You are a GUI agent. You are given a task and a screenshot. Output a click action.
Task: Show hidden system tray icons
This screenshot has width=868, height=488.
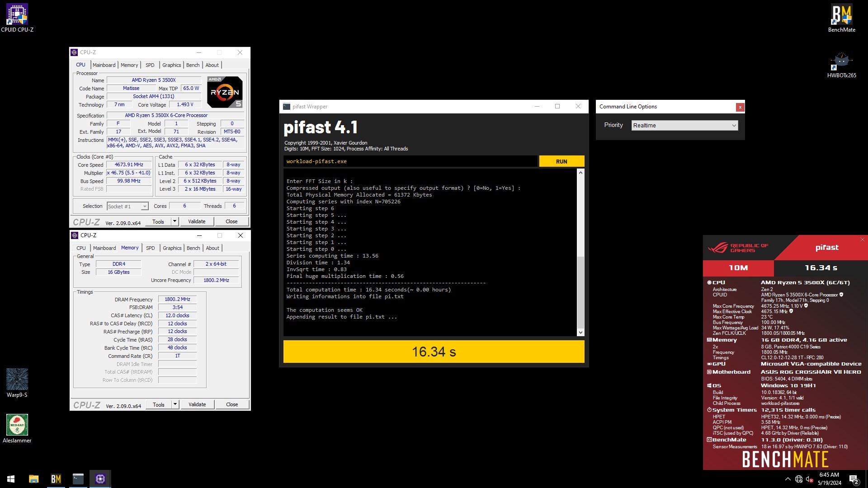[788, 479]
